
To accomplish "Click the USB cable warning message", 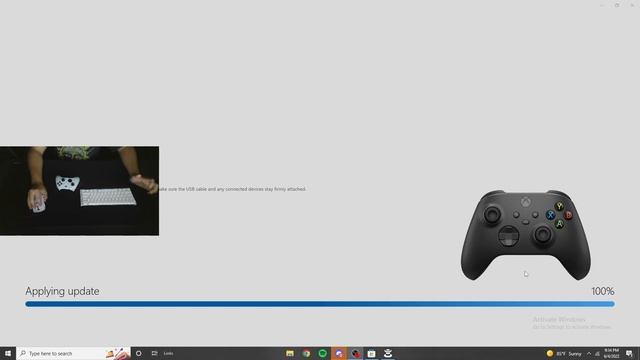I will tap(233, 189).
